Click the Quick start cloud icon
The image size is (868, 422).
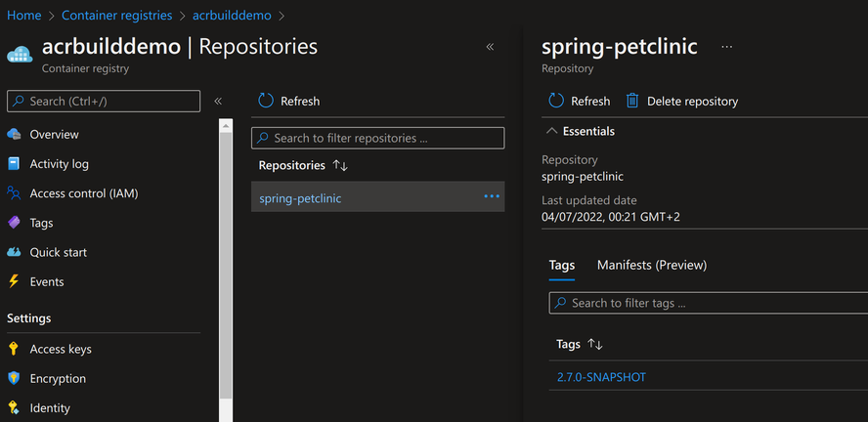click(14, 252)
